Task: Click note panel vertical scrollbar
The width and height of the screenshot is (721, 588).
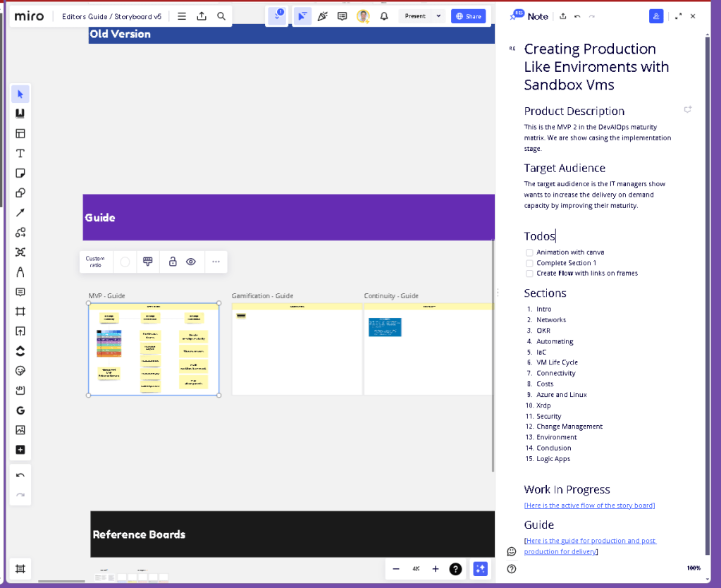Action: point(708,295)
